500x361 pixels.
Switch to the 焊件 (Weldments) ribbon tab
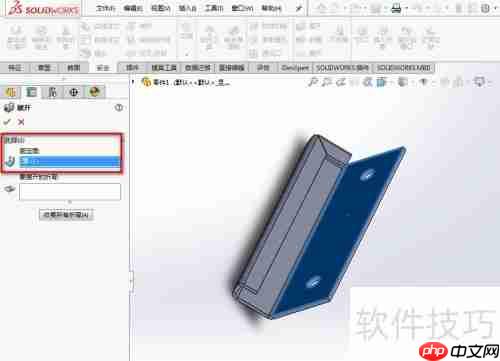point(132,68)
